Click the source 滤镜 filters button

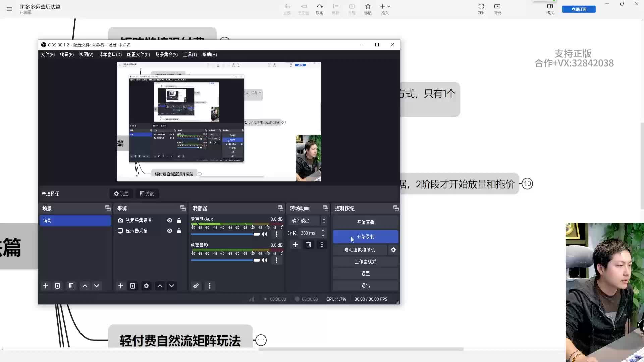[147, 194]
